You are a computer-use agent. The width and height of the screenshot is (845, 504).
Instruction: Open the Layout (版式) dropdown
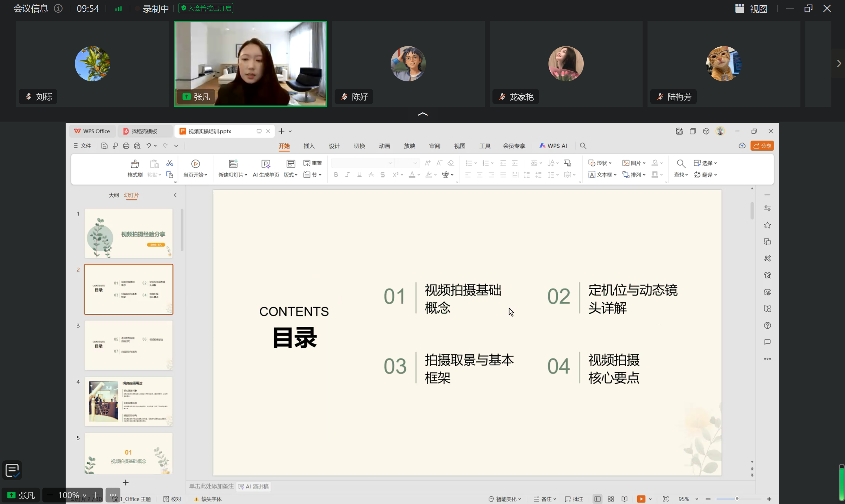(291, 174)
